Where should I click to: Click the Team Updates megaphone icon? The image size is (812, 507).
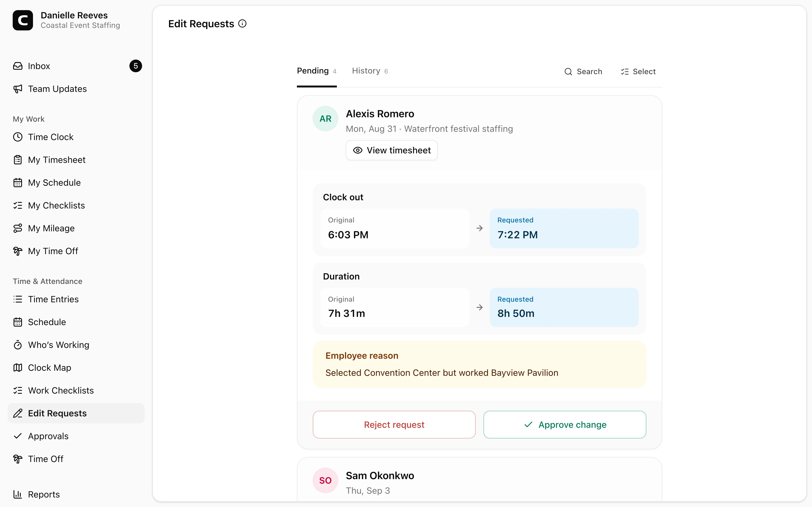point(18,89)
